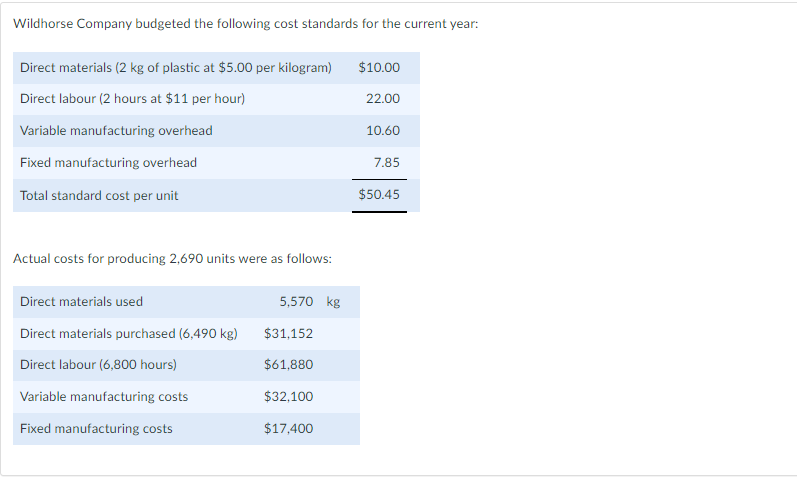Click the Variable manufacturing overhead label
The width and height of the screenshot is (797, 477).
coord(116,131)
